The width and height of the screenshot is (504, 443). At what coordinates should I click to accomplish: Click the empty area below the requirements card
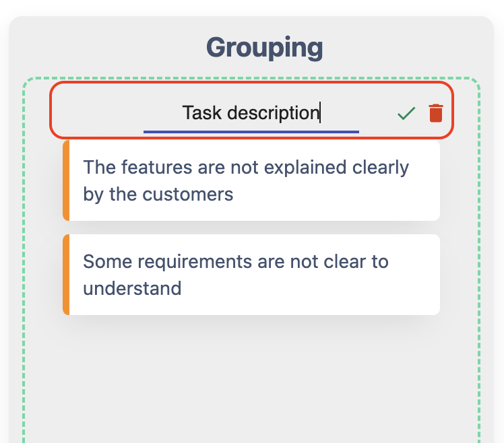(251, 377)
